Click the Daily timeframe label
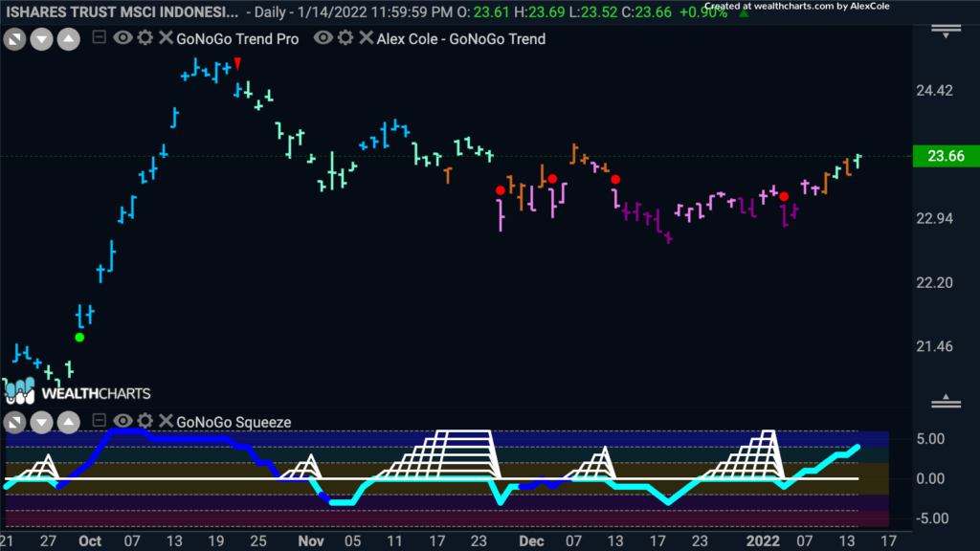Screen dimensions: 980x551 (271, 11)
